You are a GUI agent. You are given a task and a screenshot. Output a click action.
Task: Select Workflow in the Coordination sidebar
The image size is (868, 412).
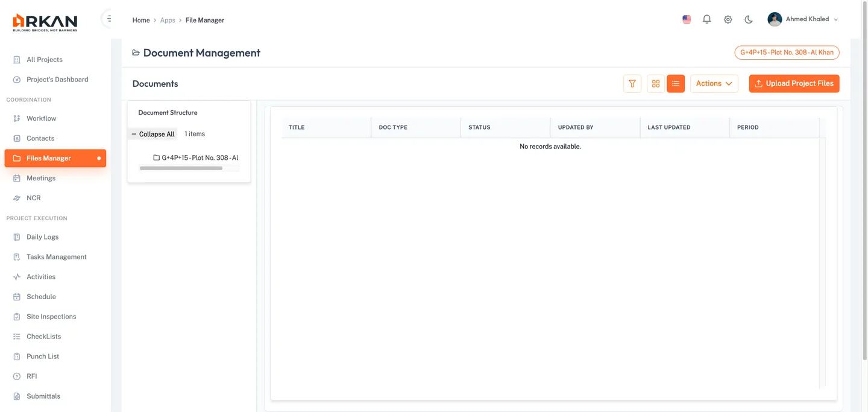[x=40, y=118]
